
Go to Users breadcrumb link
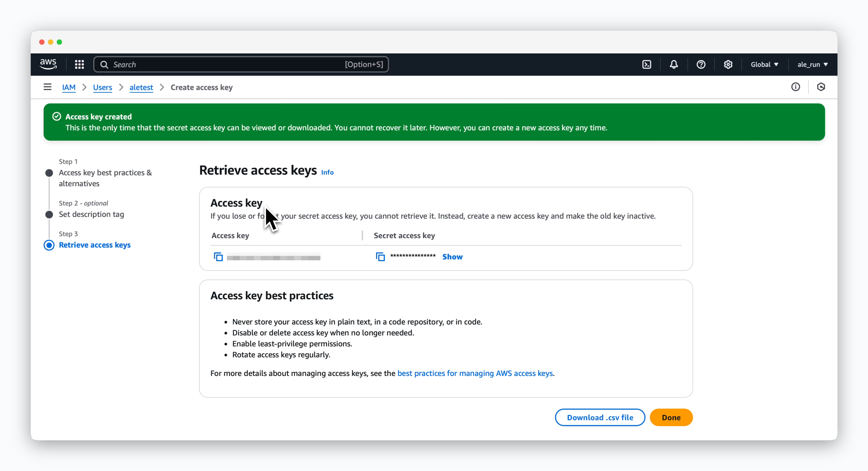102,87
